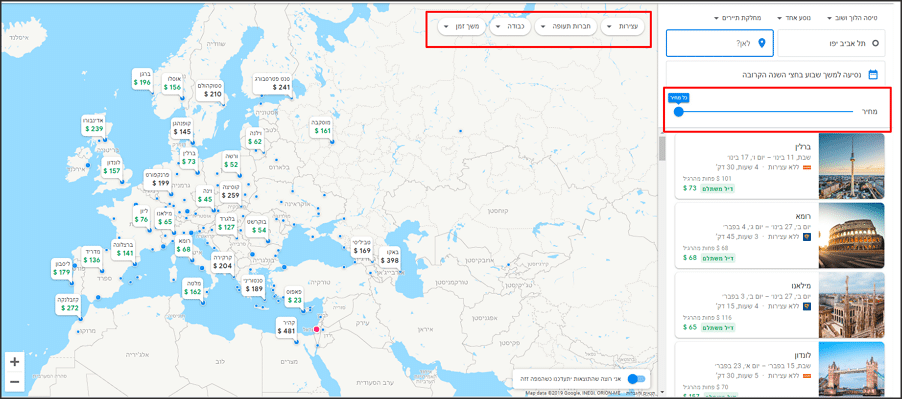Click the middle of the price slider track

[x=766, y=112]
